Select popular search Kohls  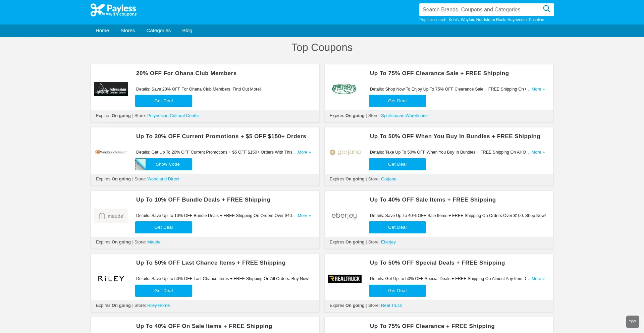[x=453, y=20]
